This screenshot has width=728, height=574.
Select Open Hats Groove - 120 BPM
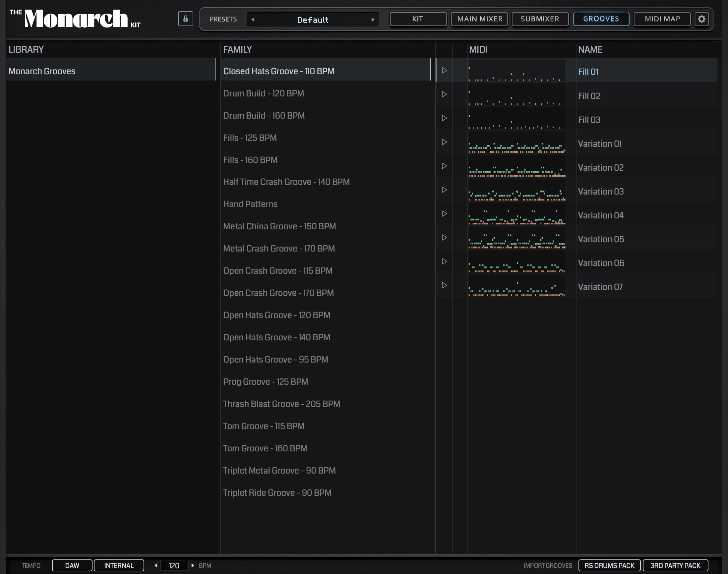(326, 315)
